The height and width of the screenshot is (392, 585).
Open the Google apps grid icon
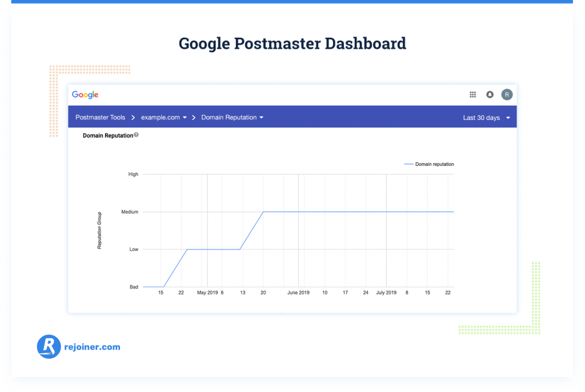472,94
